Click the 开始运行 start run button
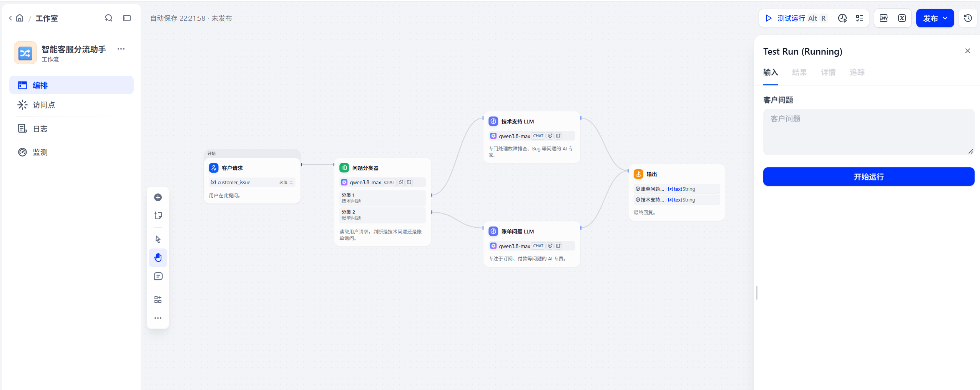 pyautogui.click(x=869, y=177)
